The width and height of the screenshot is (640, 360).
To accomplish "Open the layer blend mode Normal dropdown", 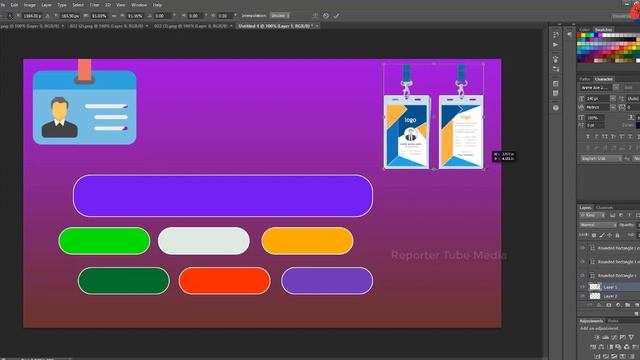I will tap(598, 225).
